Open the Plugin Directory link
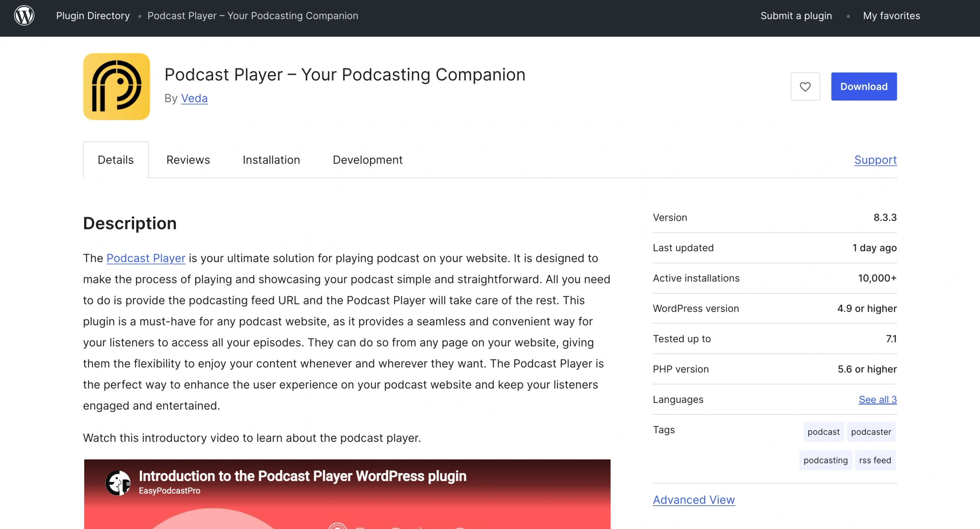The height and width of the screenshot is (529, 980). (93, 16)
